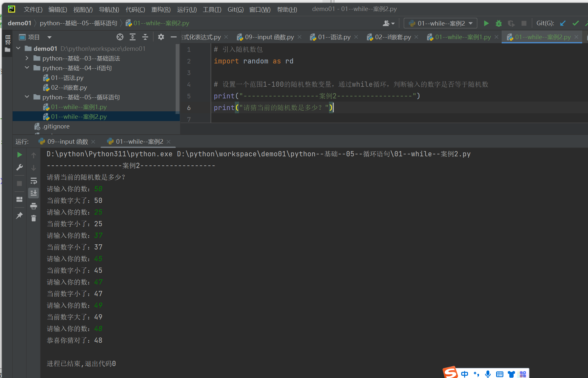
Task: Open run configuration wrench in run panel
Action: [x=19, y=168]
